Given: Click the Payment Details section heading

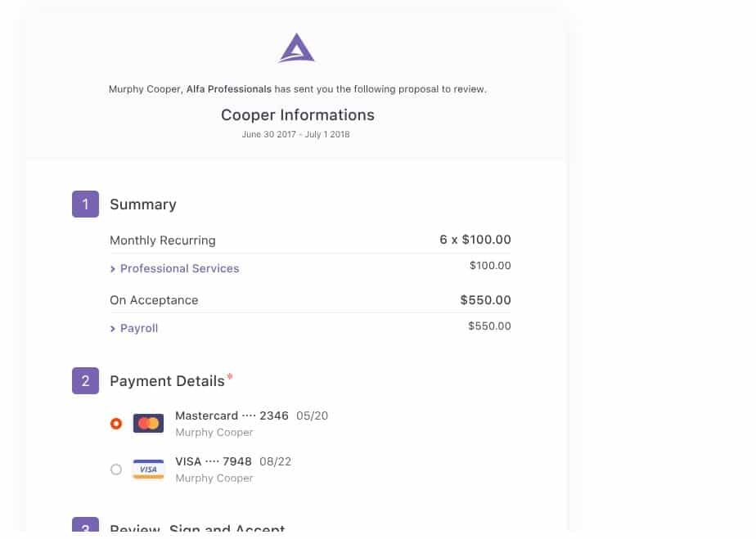Looking at the screenshot, I should tap(167, 381).
